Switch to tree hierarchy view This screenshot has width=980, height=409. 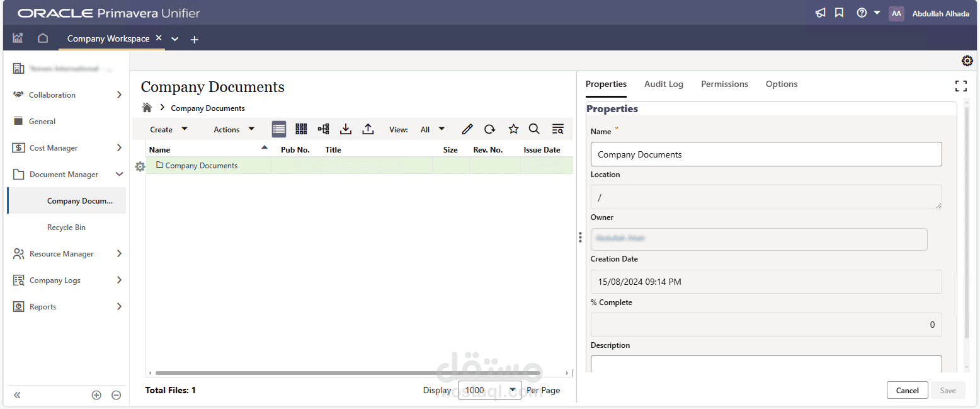[323, 129]
